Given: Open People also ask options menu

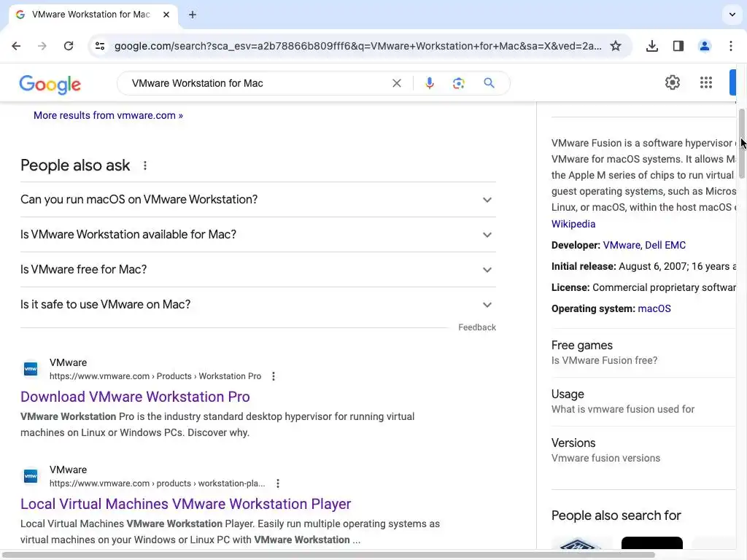Looking at the screenshot, I should (145, 166).
